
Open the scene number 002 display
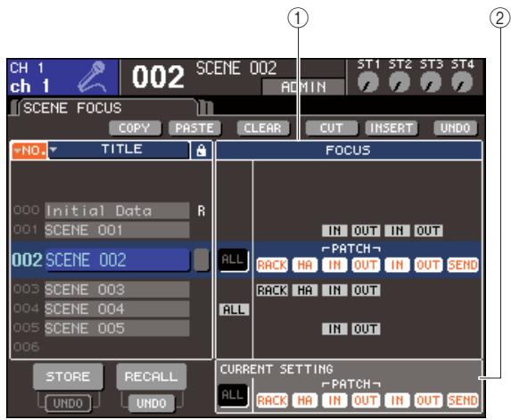coord(158,78)
